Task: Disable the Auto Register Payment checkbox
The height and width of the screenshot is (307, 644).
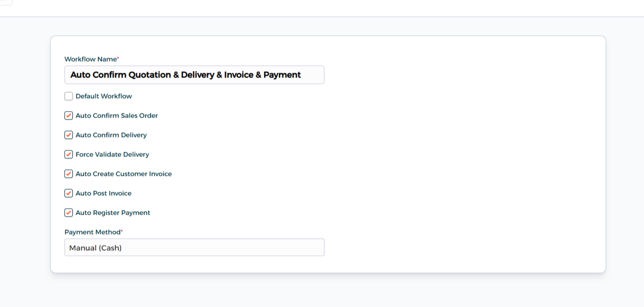Action: pos(69,213)
